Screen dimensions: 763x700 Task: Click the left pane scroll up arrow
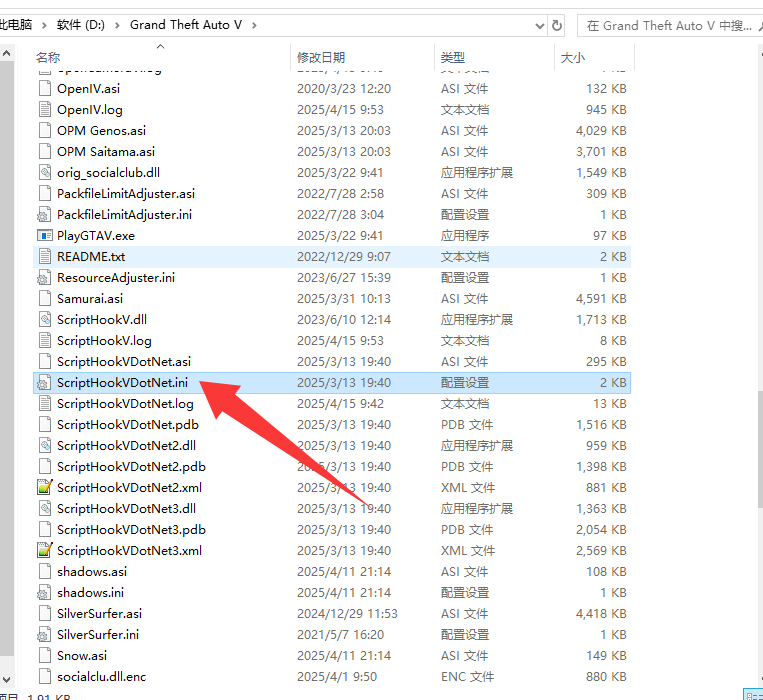7,53
